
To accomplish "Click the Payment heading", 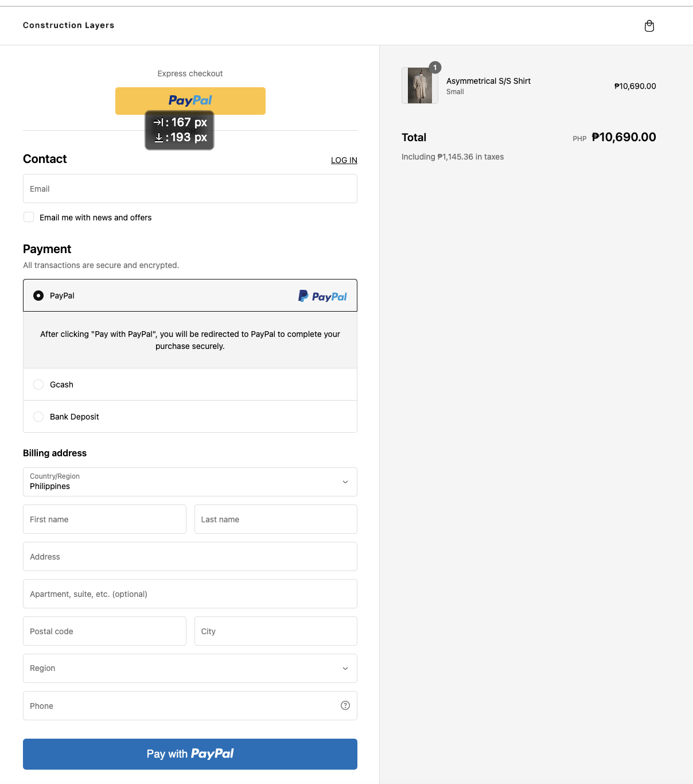I will [47, 249].
